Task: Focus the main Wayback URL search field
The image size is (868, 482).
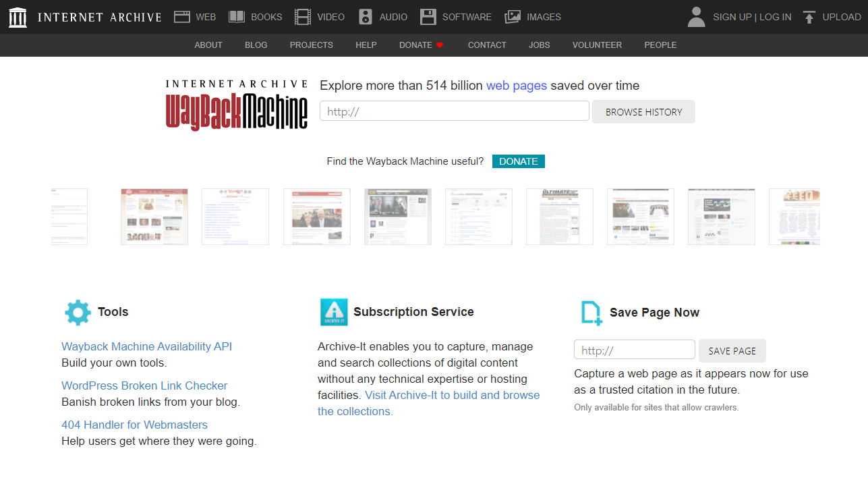Action: click(x=455, y=111)
